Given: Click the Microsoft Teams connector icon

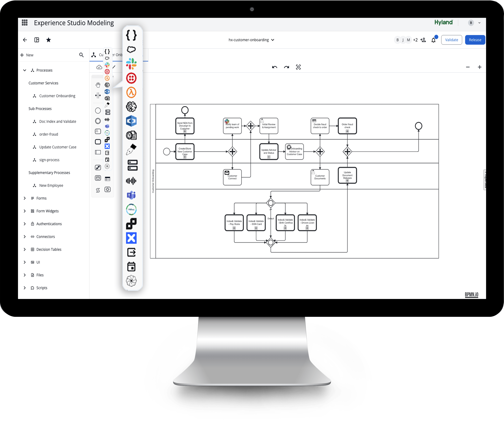Looking at the screenshot, I should pos(131,195).
